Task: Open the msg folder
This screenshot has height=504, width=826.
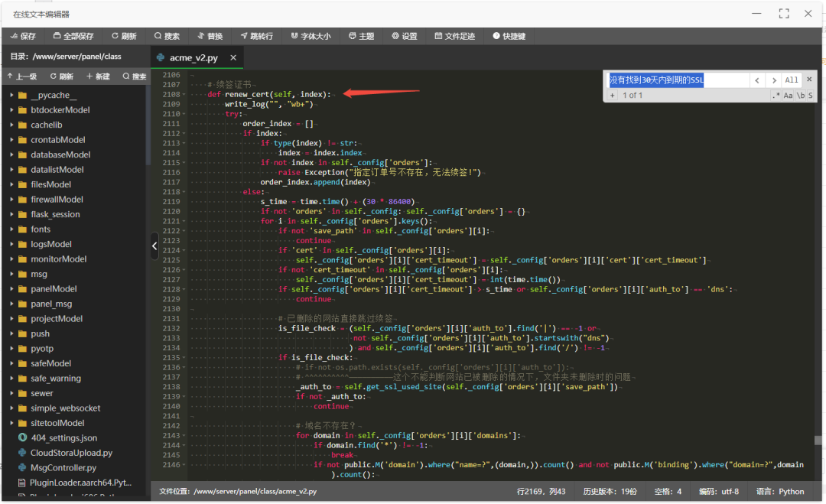Action: [x=38, y=274]
